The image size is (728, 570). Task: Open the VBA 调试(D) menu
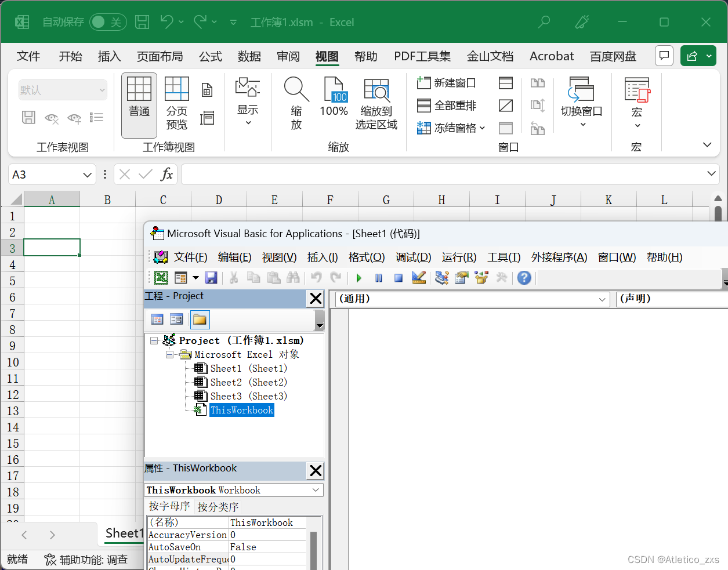click(x=413, y=257)
